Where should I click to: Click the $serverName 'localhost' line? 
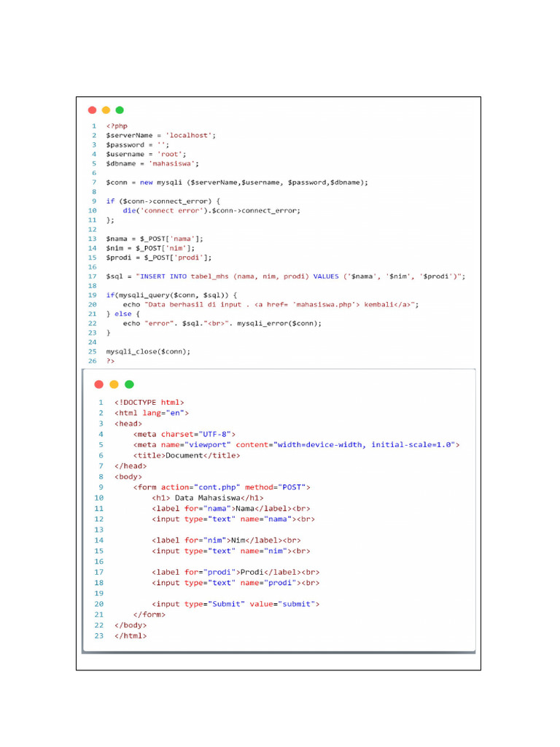161,135
